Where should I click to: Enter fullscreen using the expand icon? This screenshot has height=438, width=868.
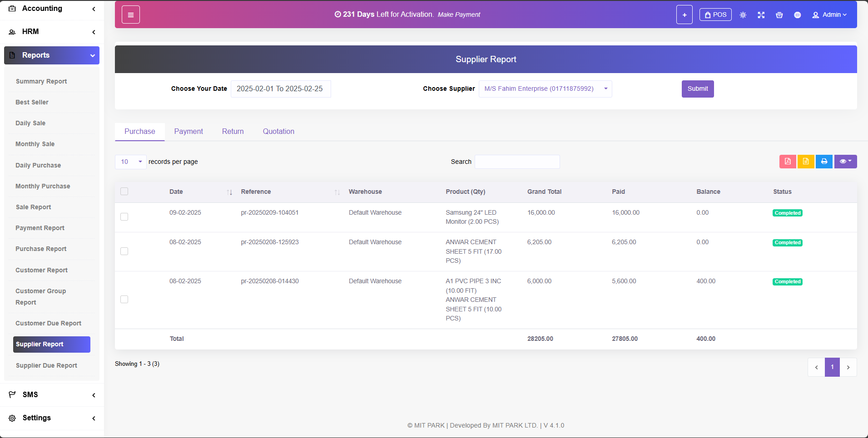click(761, 15)
